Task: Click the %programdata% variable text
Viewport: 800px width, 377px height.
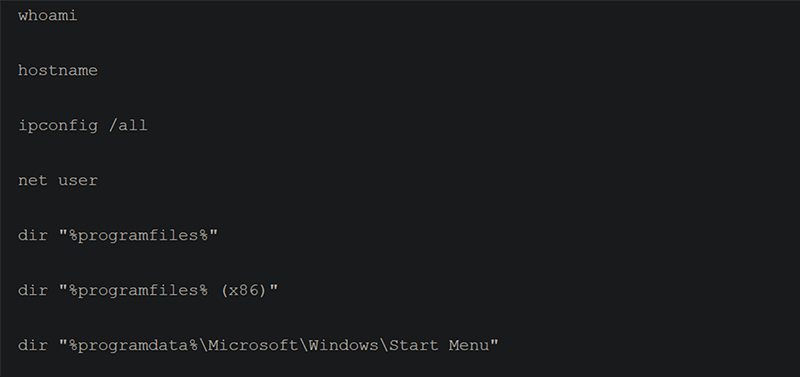Action: pos(134,346)
